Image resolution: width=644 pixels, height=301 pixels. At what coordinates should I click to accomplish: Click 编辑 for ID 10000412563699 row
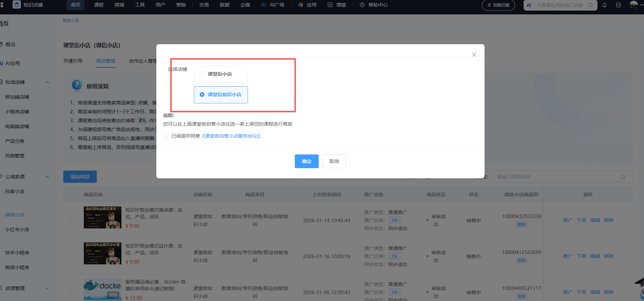(595, 256)
